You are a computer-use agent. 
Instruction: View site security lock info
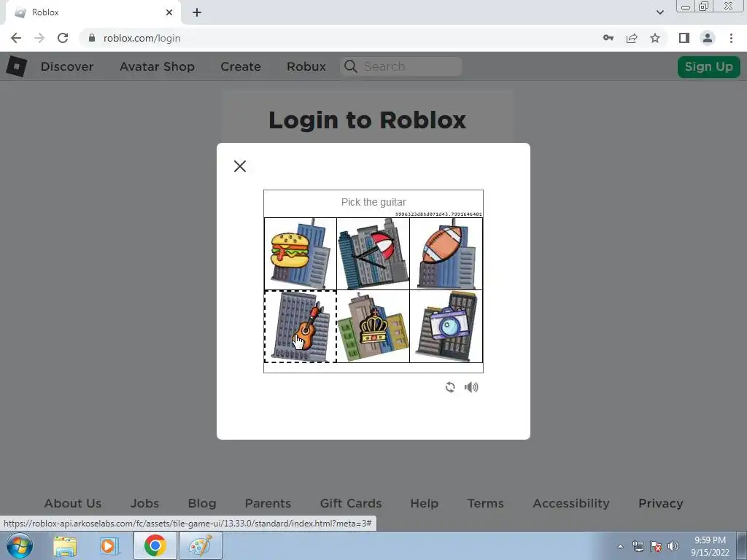click(x=92, y=38)
